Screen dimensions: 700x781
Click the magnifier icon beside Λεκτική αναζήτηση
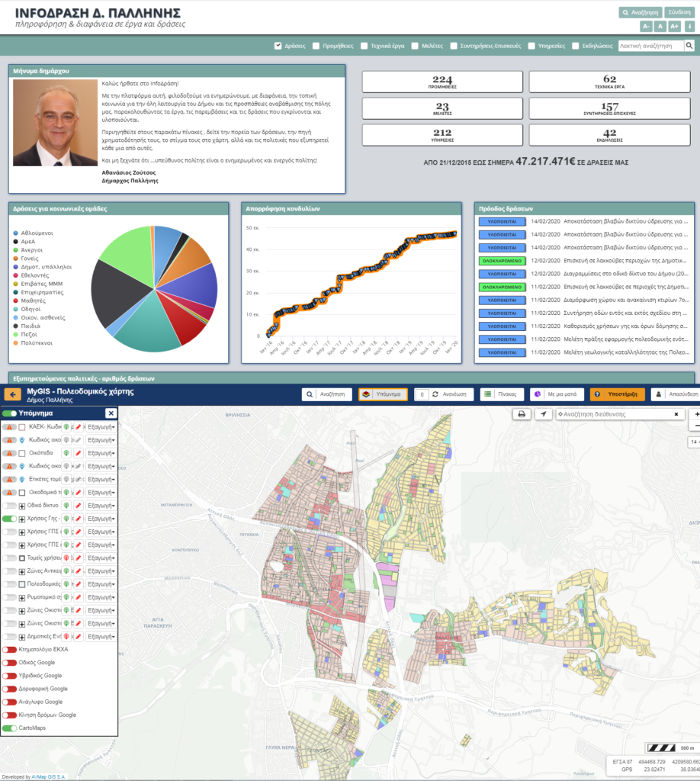[689, 46]
